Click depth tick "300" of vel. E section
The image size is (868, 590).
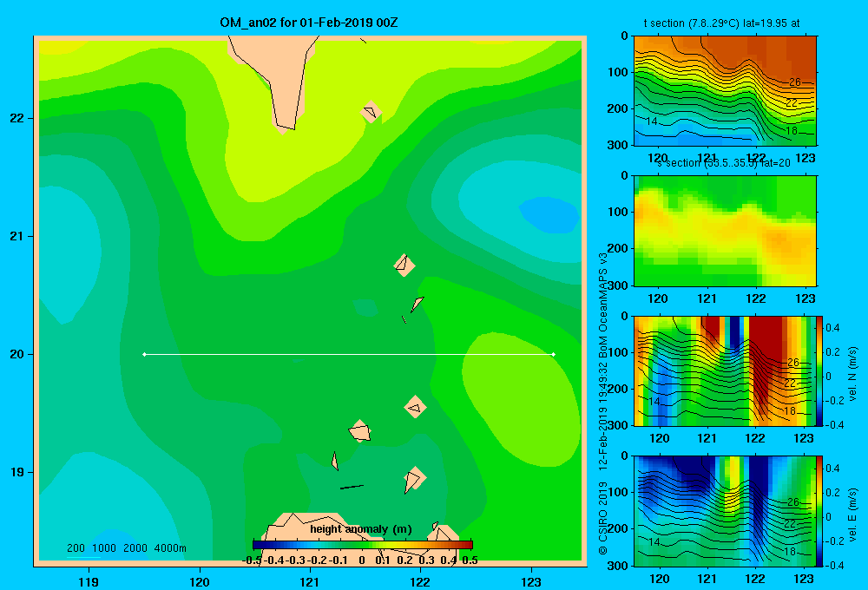point(618,566)
